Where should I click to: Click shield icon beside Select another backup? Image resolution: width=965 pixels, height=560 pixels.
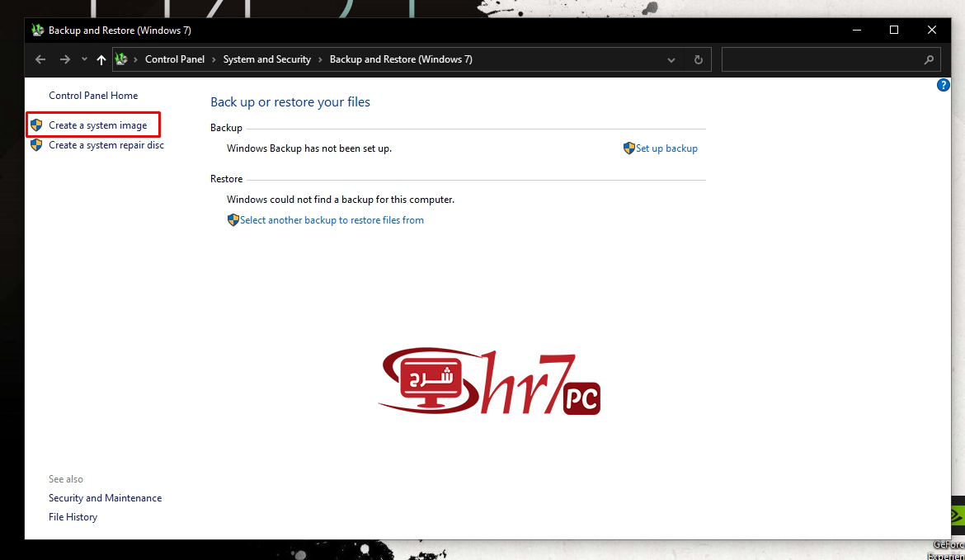(233, 219)
